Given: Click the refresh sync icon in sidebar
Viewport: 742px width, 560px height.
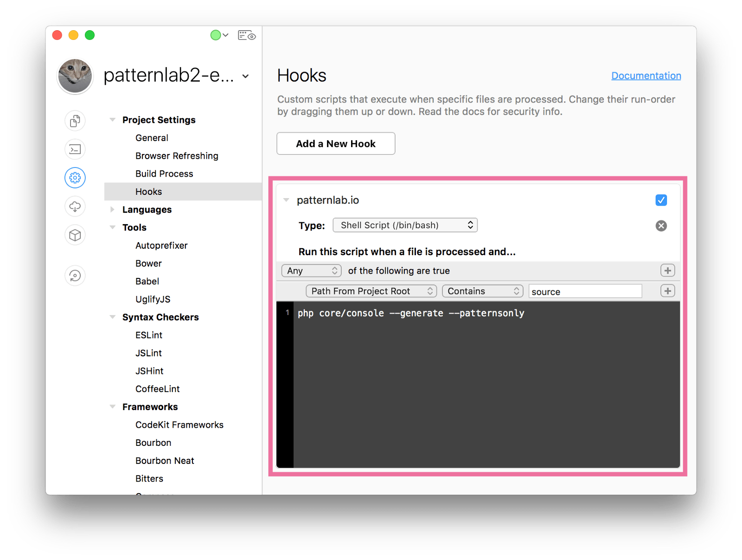Looking at the screenshot, I should 75,275.
